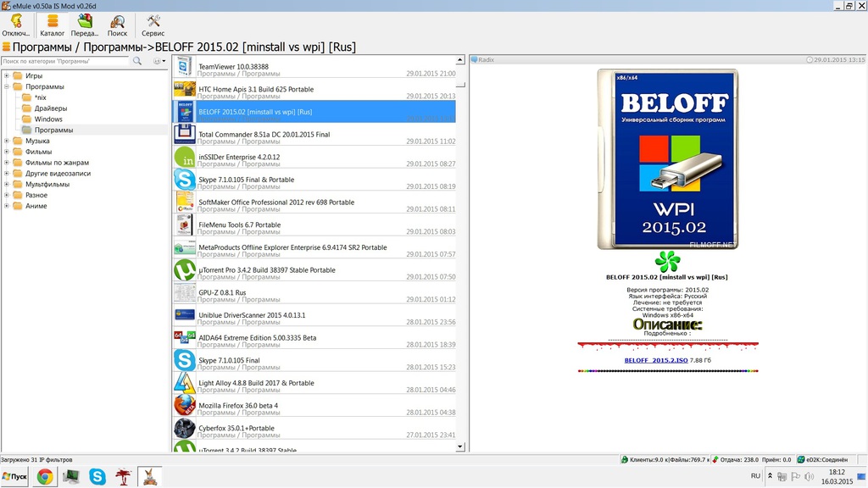This screenshot has height=488, width=868.
Task: Click the Skype 7.1.0.105 Final icon
Action: [x=184, y=360]
